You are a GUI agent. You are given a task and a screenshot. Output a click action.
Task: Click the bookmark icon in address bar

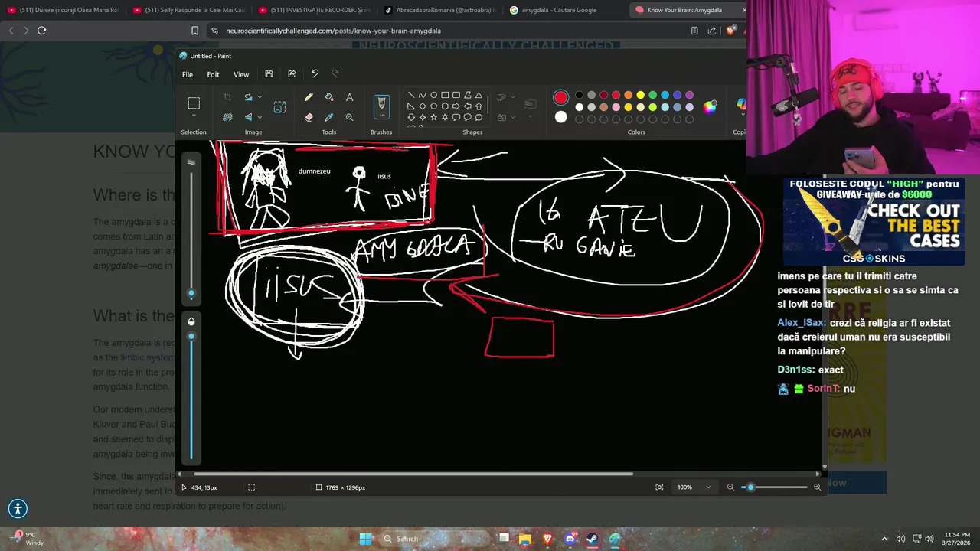(x=194, y=31)
